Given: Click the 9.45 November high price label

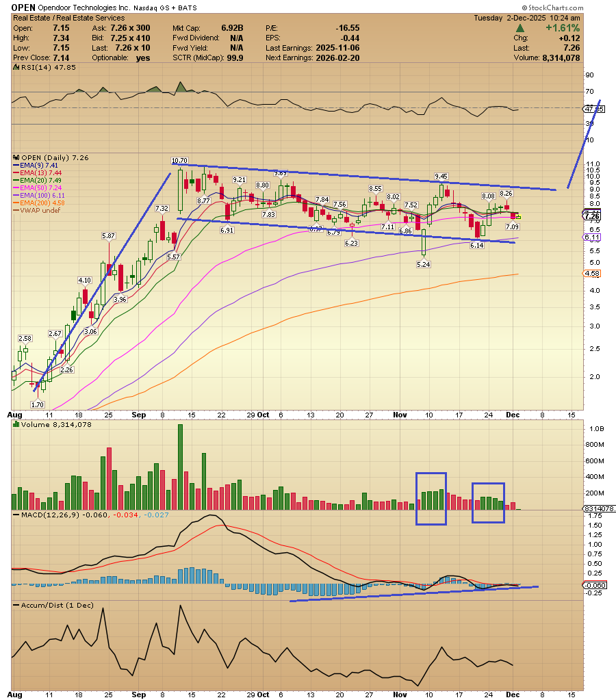Looking at the screenshot, I should [x=441, y=177].
